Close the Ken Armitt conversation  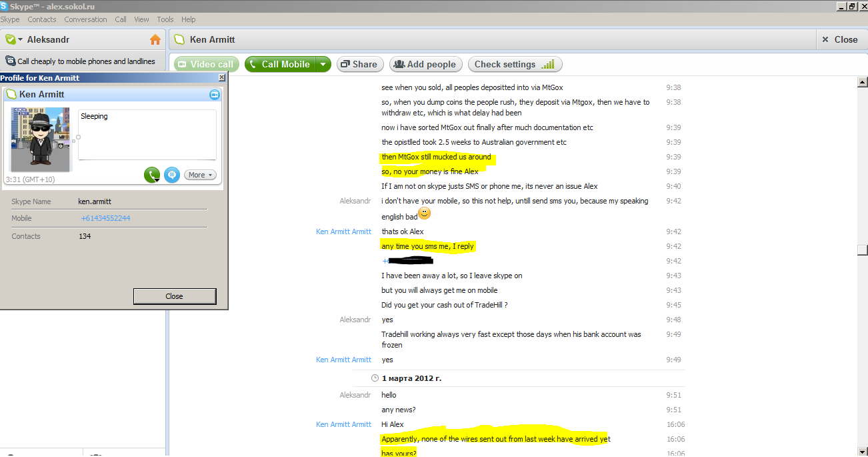pos(840,39)
